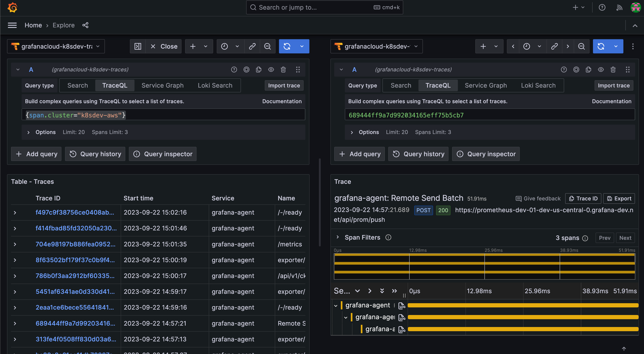Collapse query row A in left pane
The image size is (644, 354).
(x=18, y=70)
